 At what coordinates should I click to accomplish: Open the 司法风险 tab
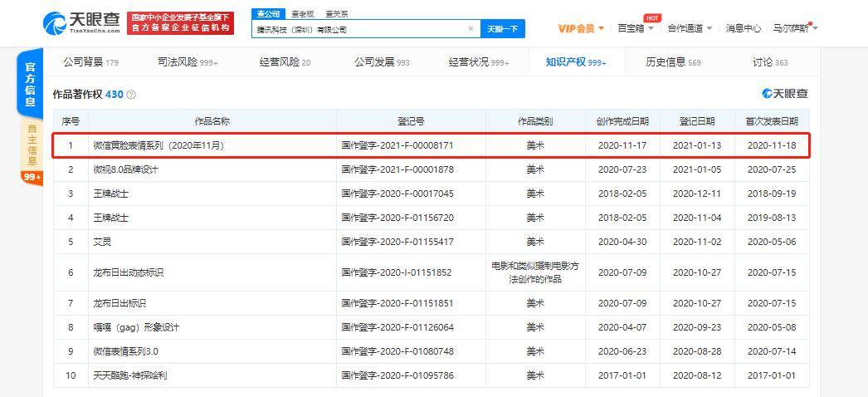pos(188,62)
